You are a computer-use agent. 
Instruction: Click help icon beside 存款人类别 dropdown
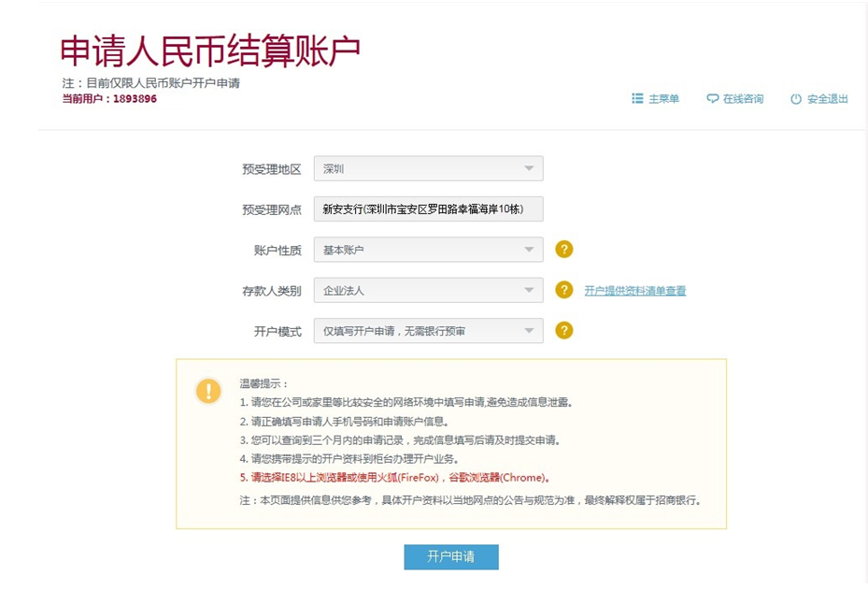[563, 290]
